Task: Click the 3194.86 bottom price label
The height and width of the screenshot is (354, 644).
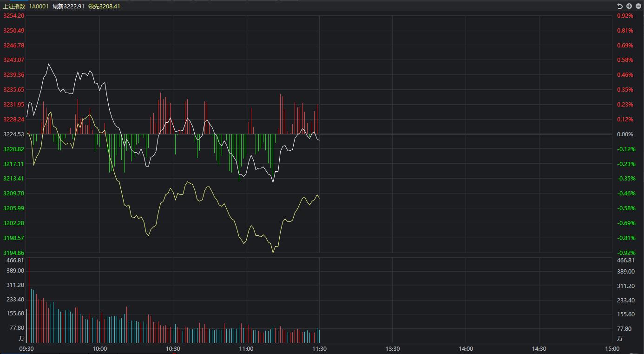Action: click(13, 253)
